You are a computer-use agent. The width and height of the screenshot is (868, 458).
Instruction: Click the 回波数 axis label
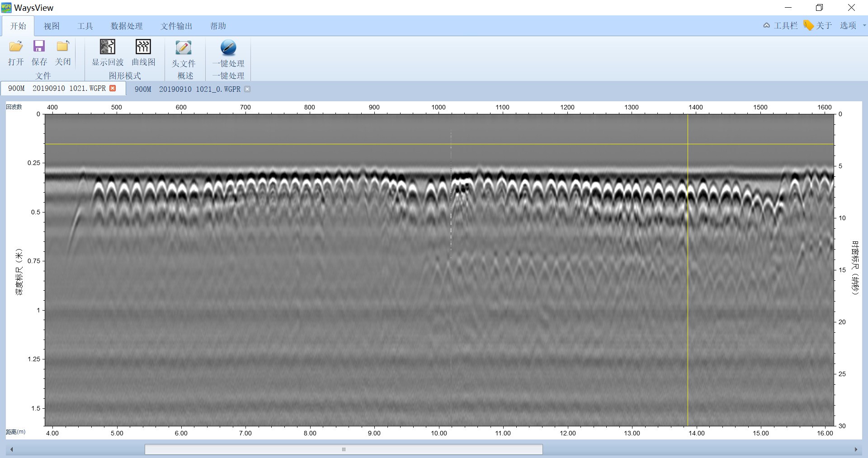(x=14, y=107)
